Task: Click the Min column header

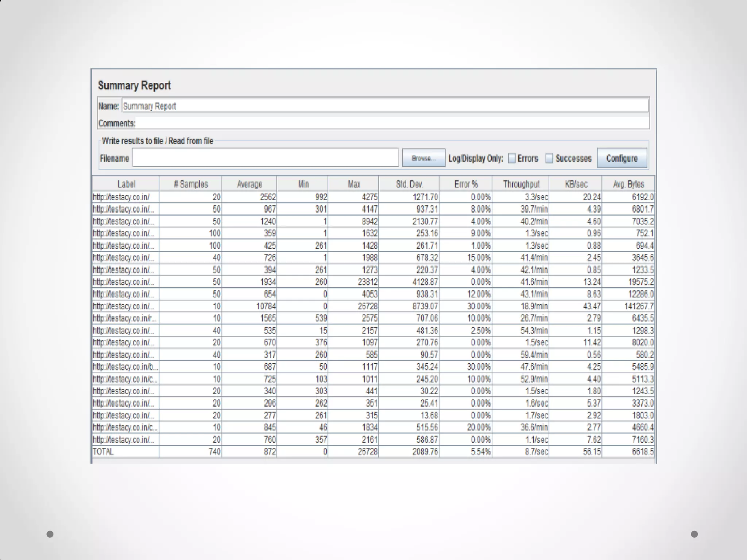Action: 303,184
